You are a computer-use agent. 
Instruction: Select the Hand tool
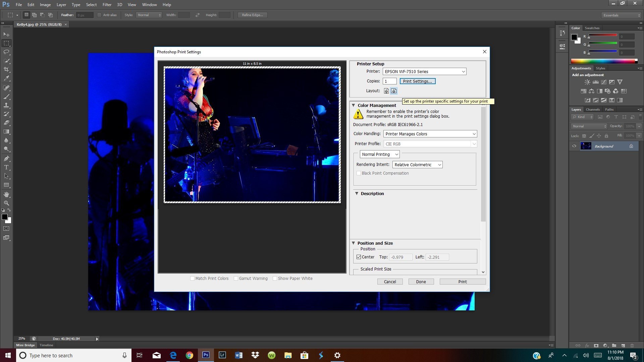(x=6, y=194)
